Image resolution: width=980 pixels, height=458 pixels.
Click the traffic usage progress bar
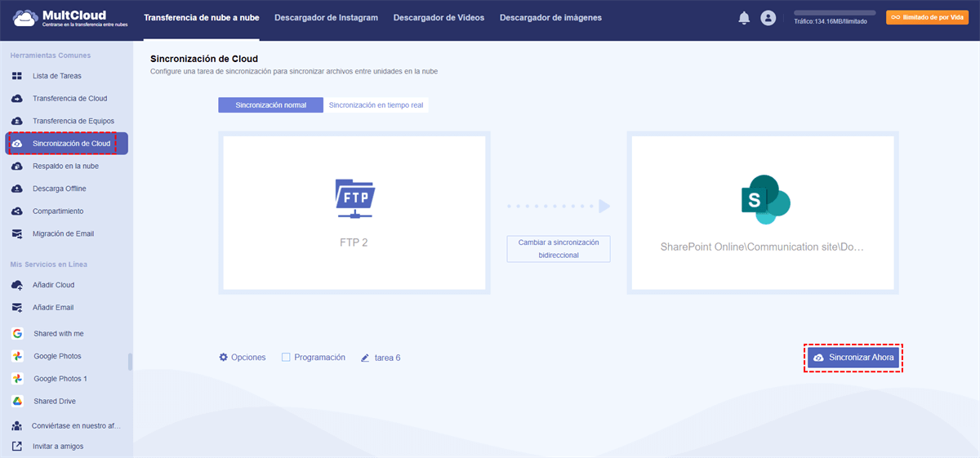point(835,13)
